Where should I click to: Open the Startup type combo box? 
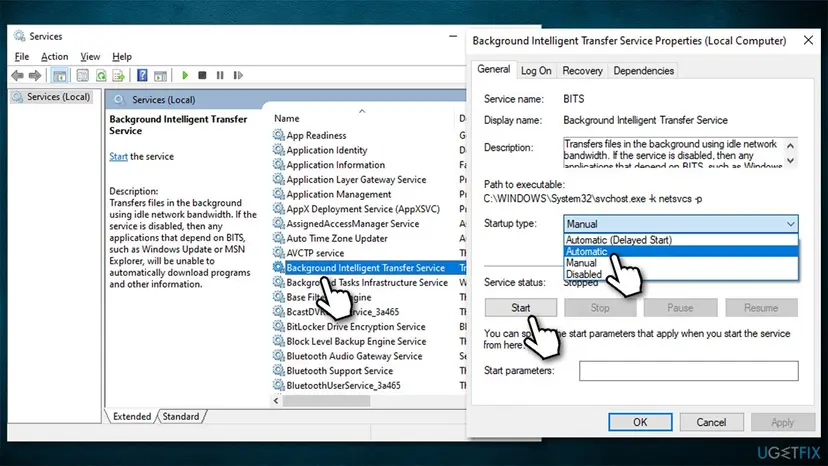click(681, 224)
